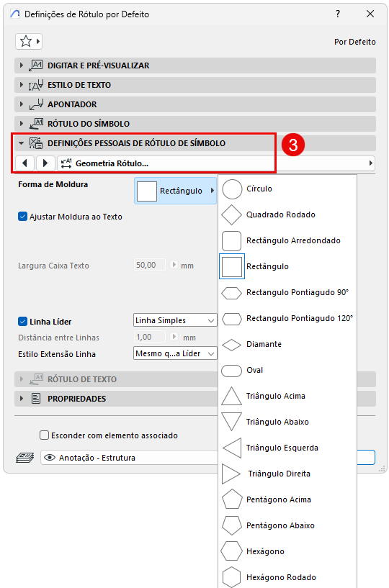Toggle layer visibility eye icon
Screen dimensions: 389x588
click(50, 458)
